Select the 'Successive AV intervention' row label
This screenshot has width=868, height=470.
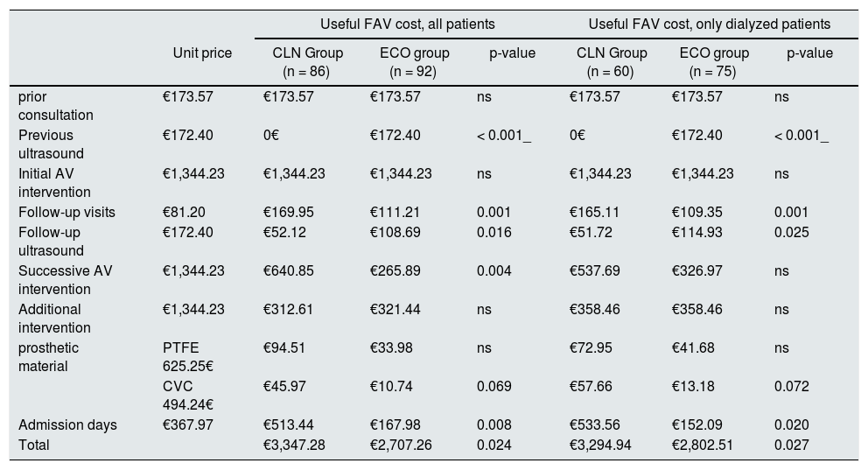[66, 280]
